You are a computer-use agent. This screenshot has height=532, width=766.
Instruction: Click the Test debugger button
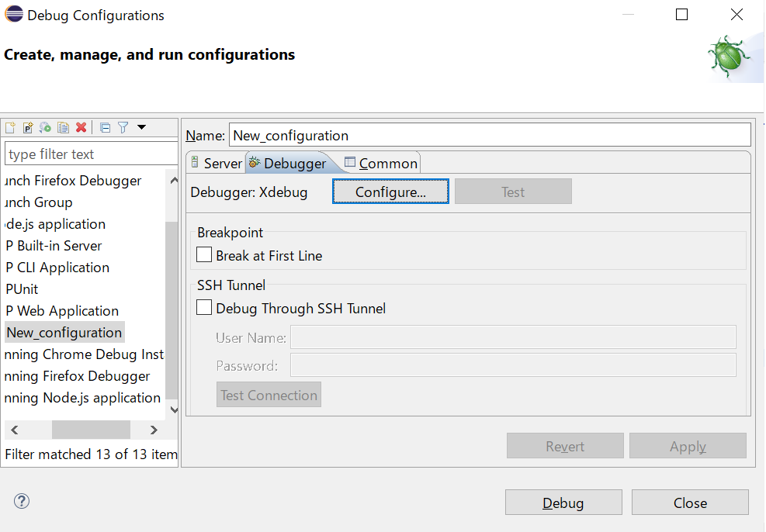point(513,192)
